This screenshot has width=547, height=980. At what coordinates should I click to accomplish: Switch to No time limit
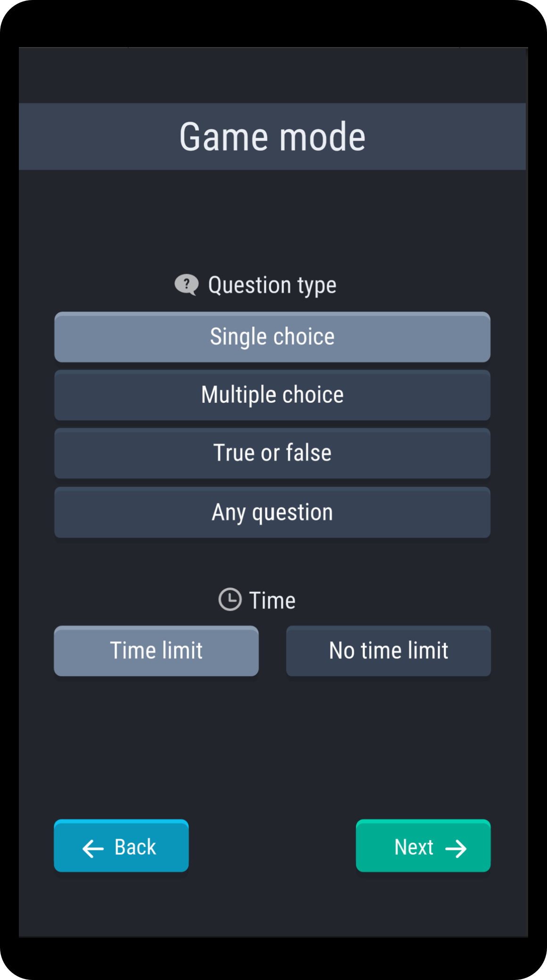tap(388, 651)
